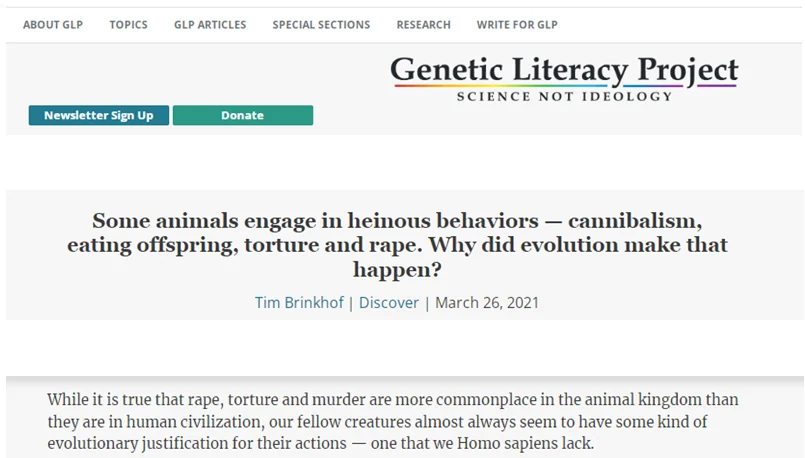This screenshot has width=805, height=458.
Task: Click the rainbow underline beneath the logo
Action: (x=565, y=85)
